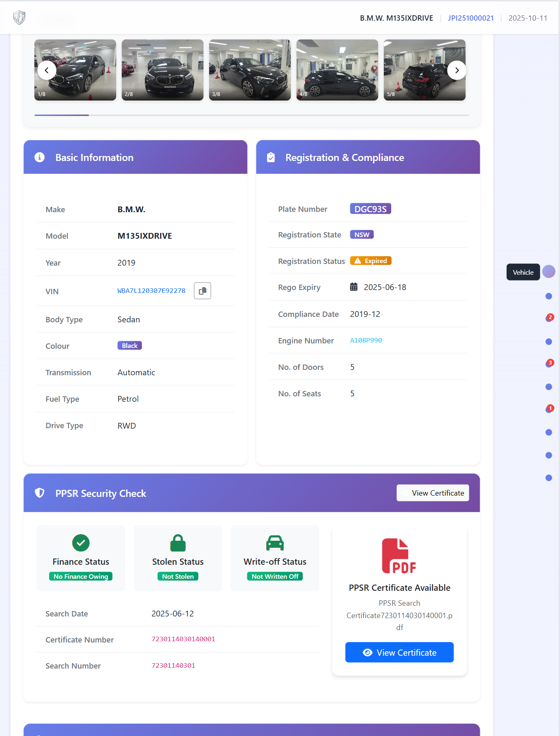Click the Write-off Status car icon
Viewport: 560px width, 736px height.
(x=275, y=543)
